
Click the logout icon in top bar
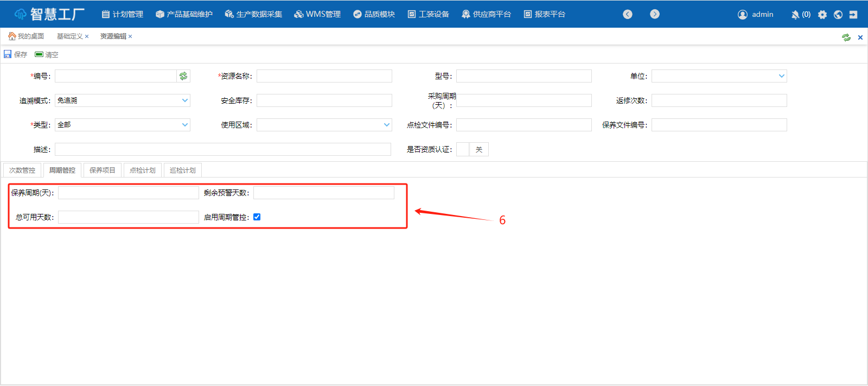(853, 15)
